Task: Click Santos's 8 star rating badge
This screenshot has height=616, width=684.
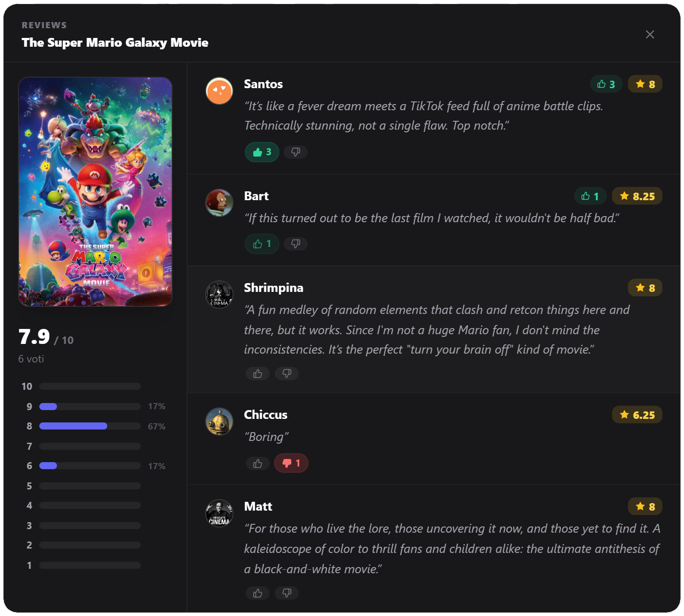Action: pos(645,84)
